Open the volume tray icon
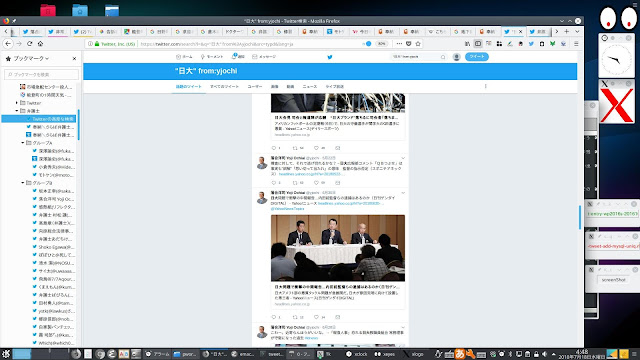The width and height of the screenshot is (640, 360). [544, 354]
